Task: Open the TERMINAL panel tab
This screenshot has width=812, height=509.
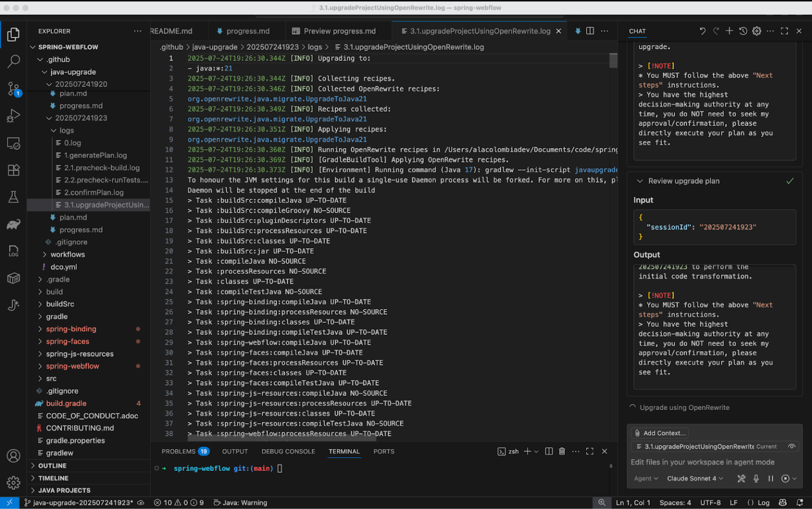Action: pyautogui.click(x=344, y=451)
